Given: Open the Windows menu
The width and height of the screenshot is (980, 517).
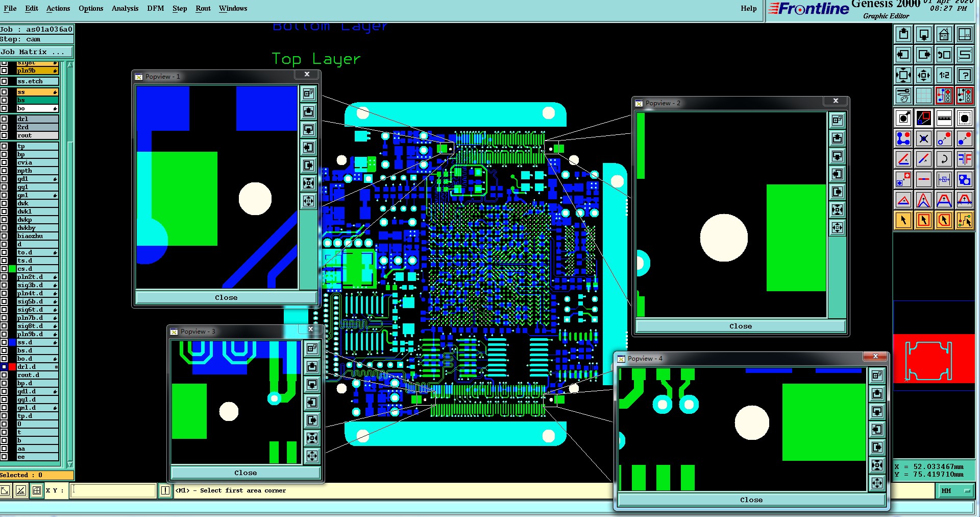Looking at the screenshot, I should coord(233,8).
